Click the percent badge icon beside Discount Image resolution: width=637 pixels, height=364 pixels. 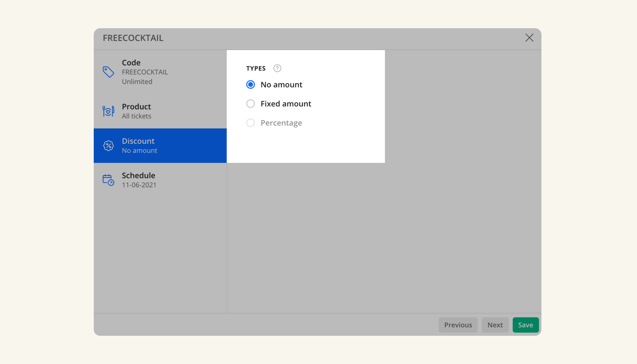click(108, 146)
